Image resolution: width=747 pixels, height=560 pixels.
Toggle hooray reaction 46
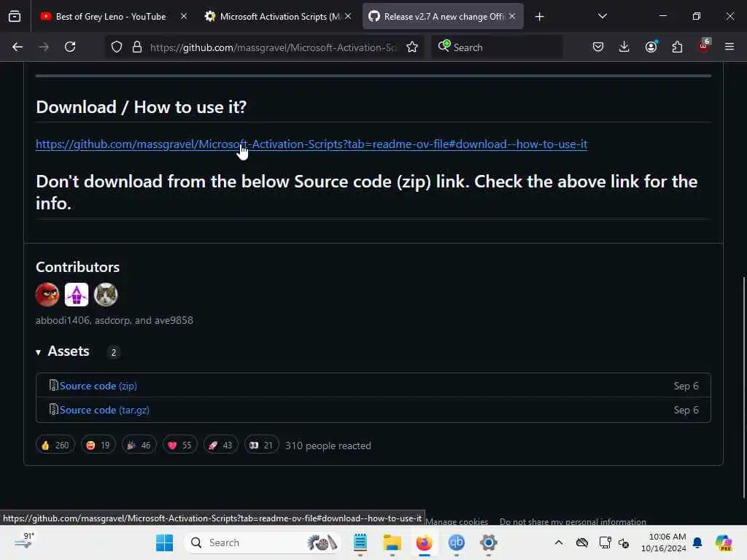[139, 446]
